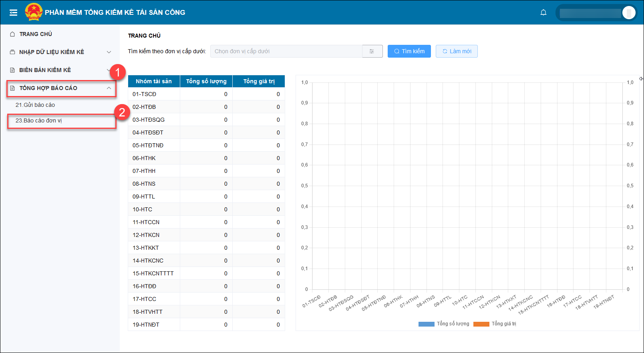Click the home icon beside TRANG CHỦ

coord(12,34)
